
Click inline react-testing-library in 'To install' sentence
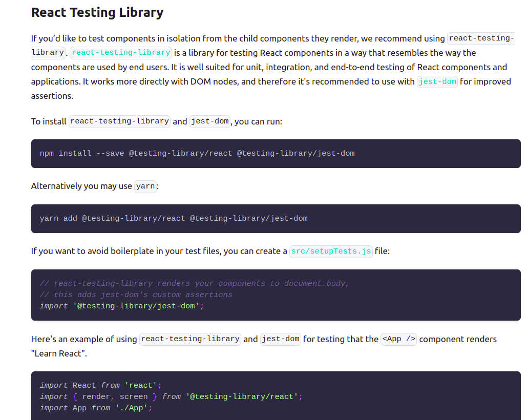coord(119,121)
